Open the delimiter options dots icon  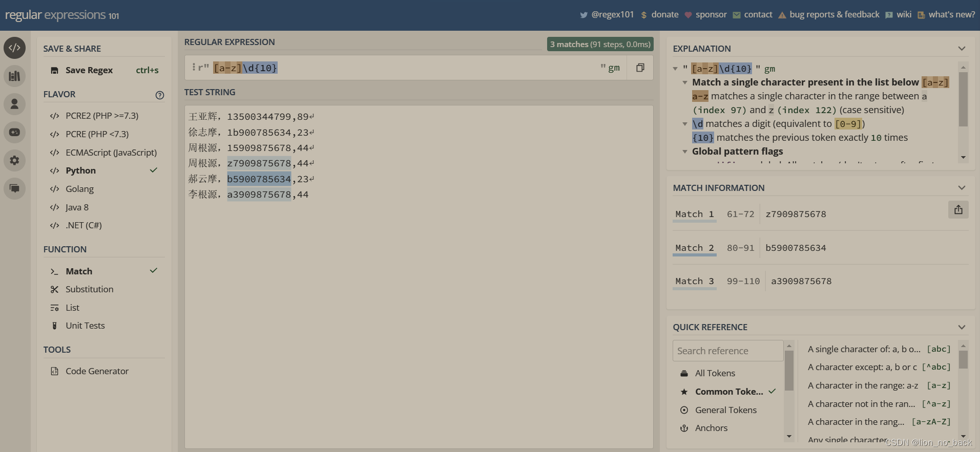point(194,67)
